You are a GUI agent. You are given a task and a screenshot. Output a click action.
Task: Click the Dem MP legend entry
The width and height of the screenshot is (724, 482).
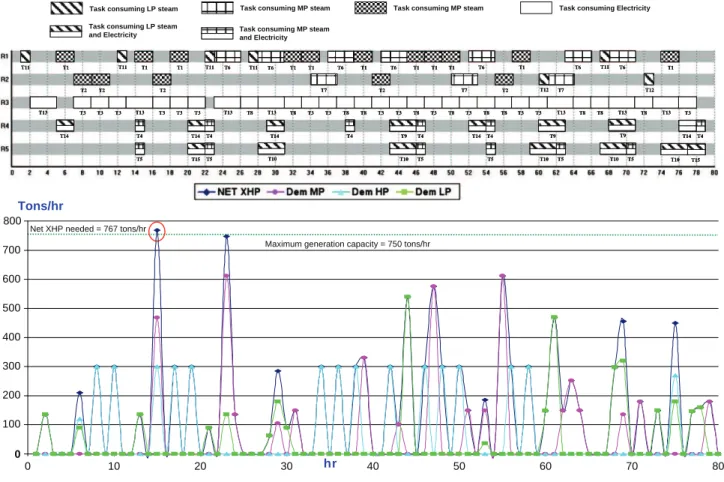[296, 192]
